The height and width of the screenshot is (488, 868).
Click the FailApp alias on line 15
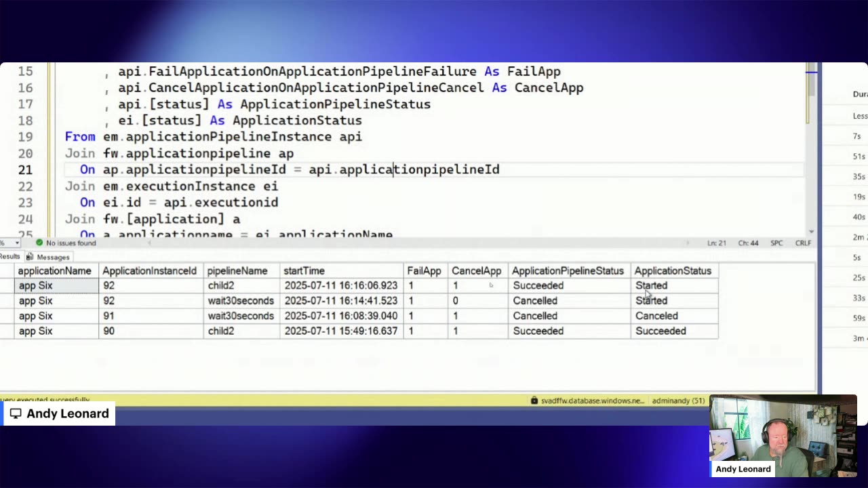534,71
